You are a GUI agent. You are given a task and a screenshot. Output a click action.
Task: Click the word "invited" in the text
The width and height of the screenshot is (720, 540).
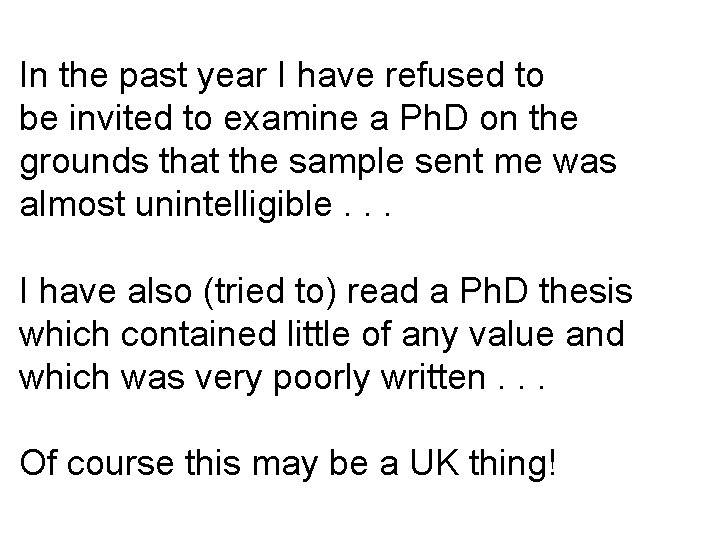point(121,118)
